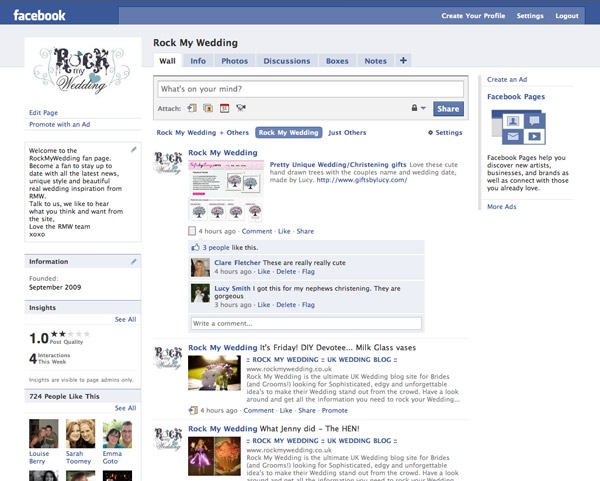Open Lucy Smith's profile picture
600x481 pixels.
(x=200, y=293)
